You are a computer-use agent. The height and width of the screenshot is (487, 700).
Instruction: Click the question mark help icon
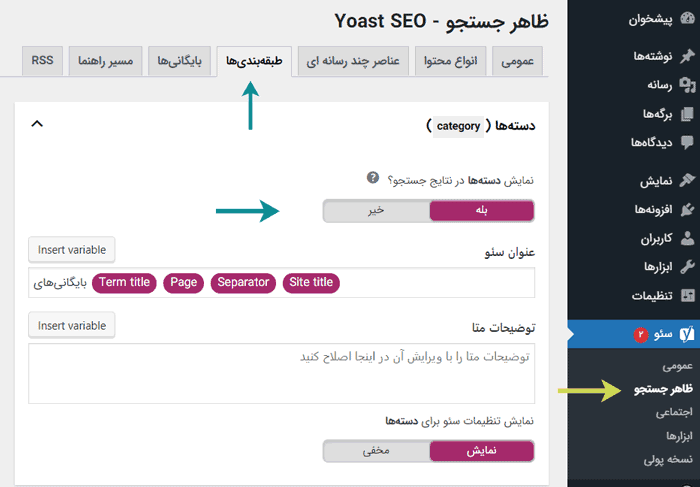pyautogui.click(x=373, y=178)
